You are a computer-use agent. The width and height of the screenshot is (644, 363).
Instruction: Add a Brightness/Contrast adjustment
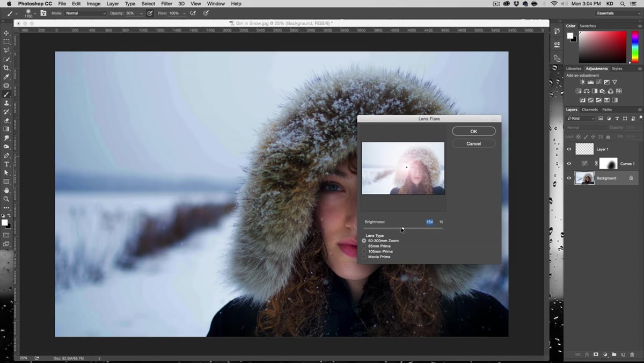[x=583, y=82]
